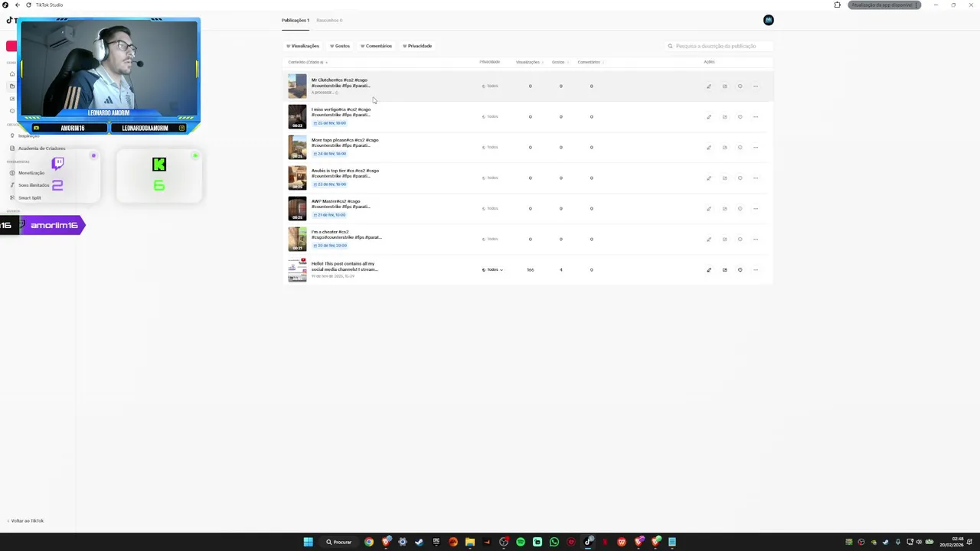This screenshot has height=551, width=980.
Task: Open "More taps please" post title
Action: (x=345, y=142)
